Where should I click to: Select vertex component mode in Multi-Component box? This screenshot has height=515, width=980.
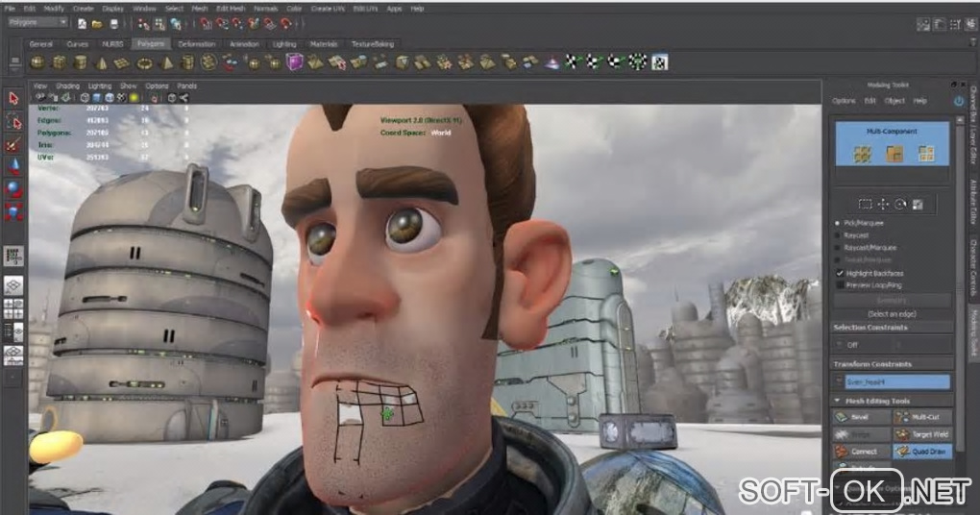pyautogui.click(x=863, y=153)
